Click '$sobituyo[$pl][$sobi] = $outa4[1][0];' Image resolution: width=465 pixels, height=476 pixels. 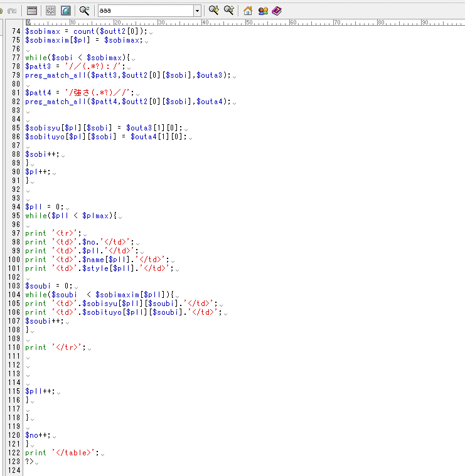pos(106,137)
